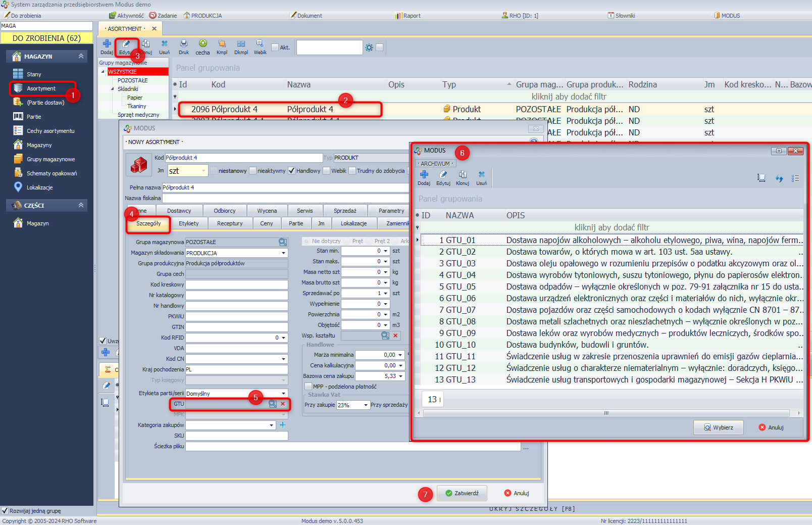Viewport: 812px width, 525px height.
Task: Open the Jm unit dropdown showing szt
Action: pos(204,171)
